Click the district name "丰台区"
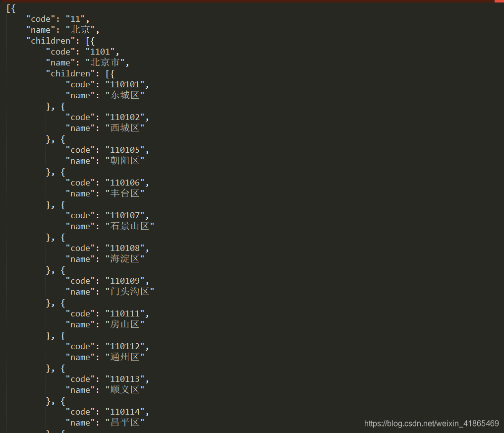Image resolution: width=504 pixels, height=433 pixels. [125, 193]
